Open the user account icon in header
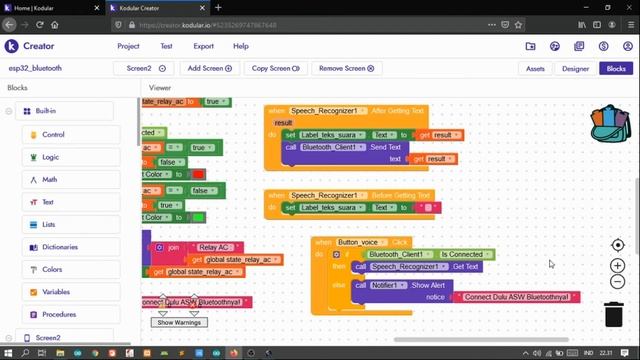 tap(627, 46)
